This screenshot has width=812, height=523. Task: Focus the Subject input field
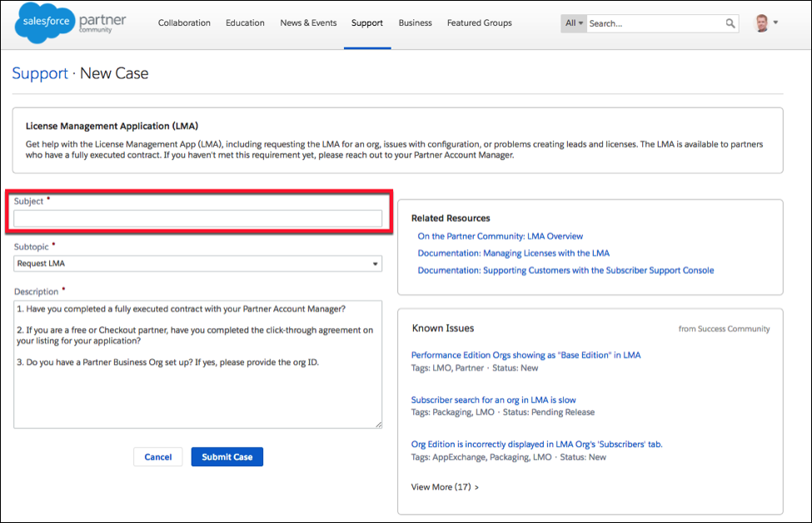click(198, 218)
